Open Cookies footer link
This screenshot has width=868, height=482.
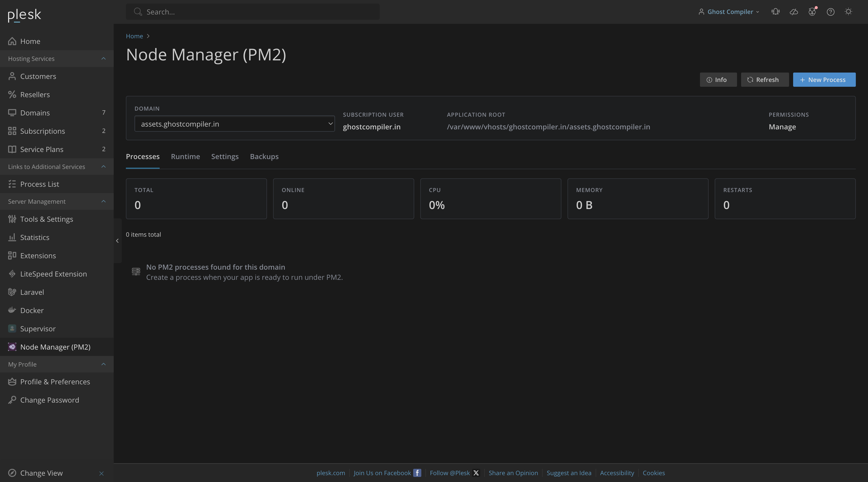pos(654,473)
